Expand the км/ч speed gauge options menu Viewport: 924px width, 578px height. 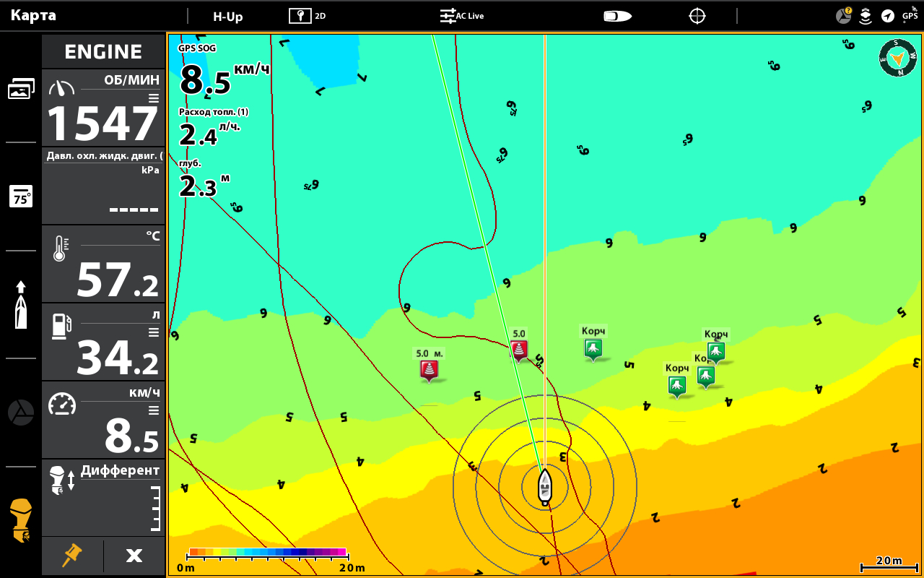click(153, 410)
